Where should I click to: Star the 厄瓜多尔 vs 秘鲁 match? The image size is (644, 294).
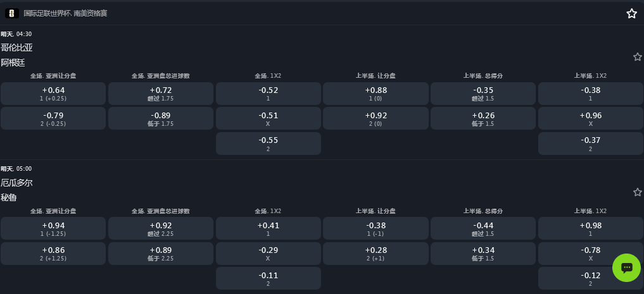[637, 192]
